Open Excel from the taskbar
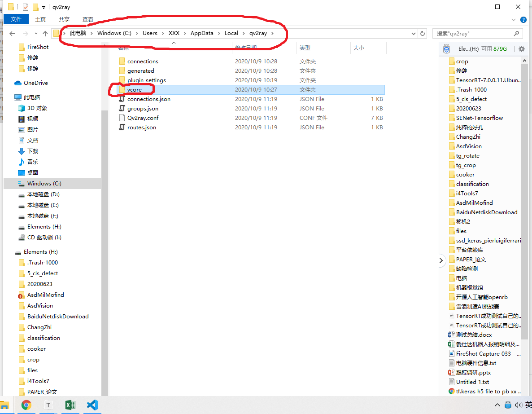This screenshot has width=532, height=414. pos(70,405)
